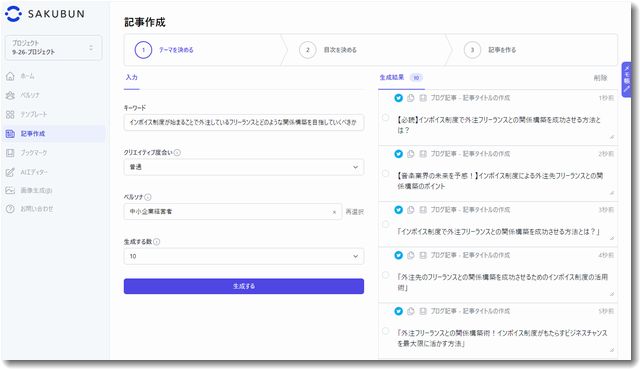Tweet the 3秒前 result via Twitter icon

398,210
